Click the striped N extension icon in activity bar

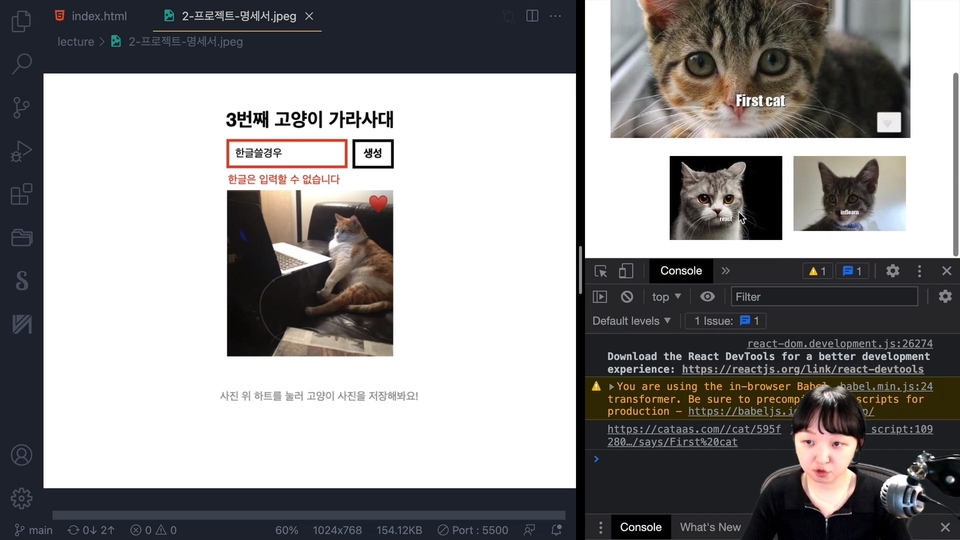(21, 324)
